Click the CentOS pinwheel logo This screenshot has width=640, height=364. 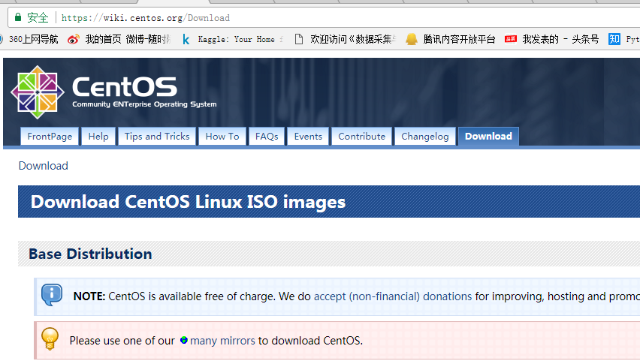[38, 92]
